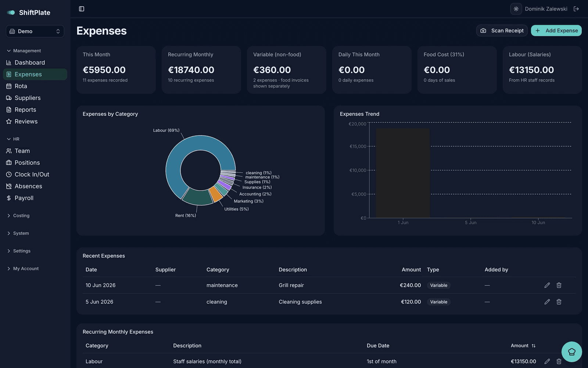
Task: Expand the Costing section
Action: [18, 216]
